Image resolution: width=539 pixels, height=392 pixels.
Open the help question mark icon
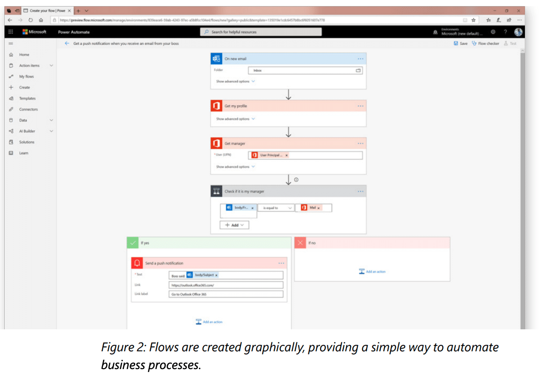pyautogui.click(x=505, y=32)
